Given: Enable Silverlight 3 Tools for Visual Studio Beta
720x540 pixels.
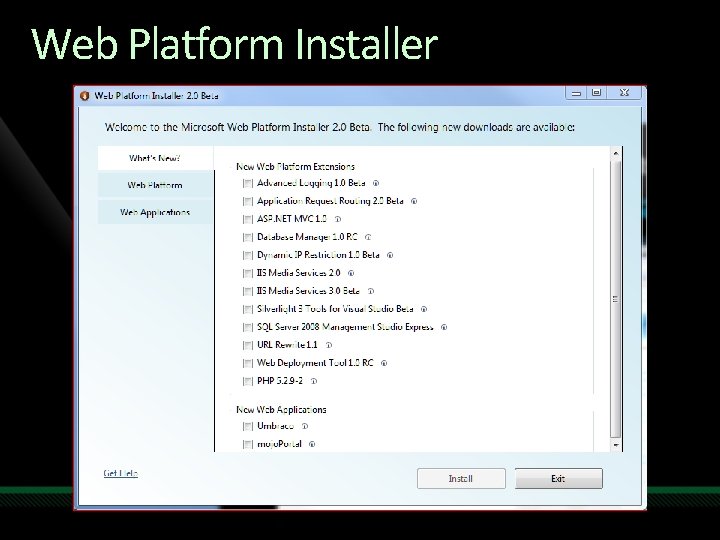Looking at the screenshot, I should pos(248,309).
